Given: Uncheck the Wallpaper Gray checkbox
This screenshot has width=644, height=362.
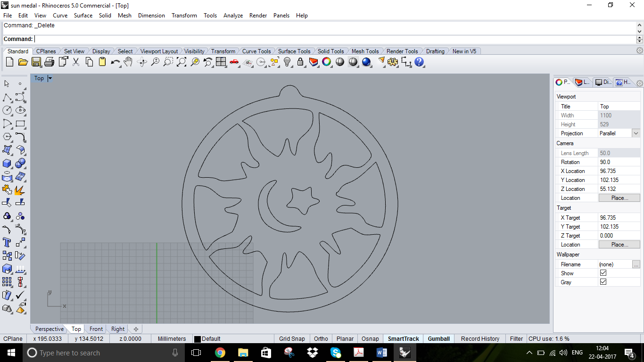Looking at the screenshot, I should point(603,282).
